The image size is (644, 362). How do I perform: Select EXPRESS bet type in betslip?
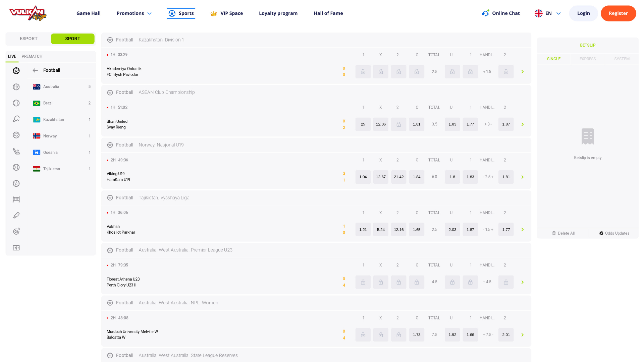pos(588,59)
